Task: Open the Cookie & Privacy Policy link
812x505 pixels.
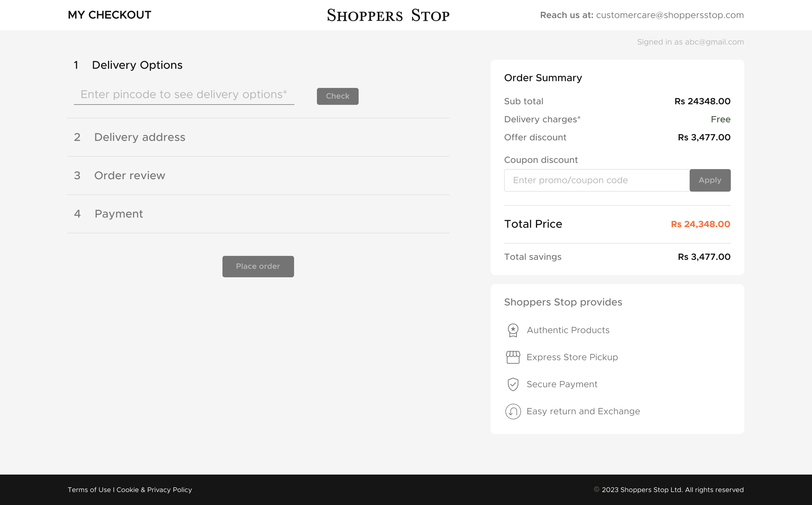Action: 154,490
